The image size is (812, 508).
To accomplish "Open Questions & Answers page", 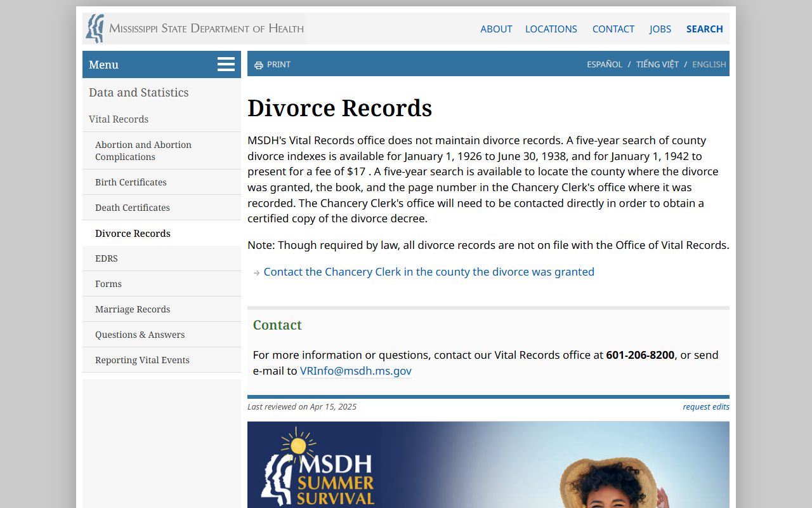I will tap(162, 335).
